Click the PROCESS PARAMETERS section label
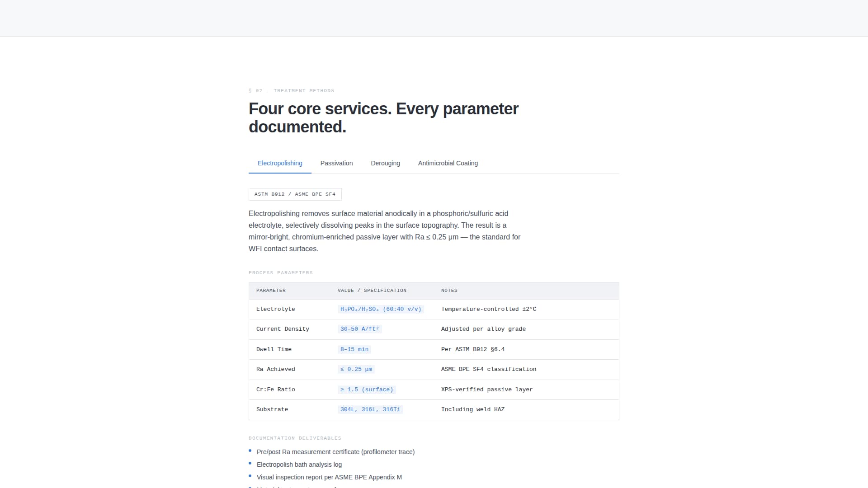 pos(281,272)
